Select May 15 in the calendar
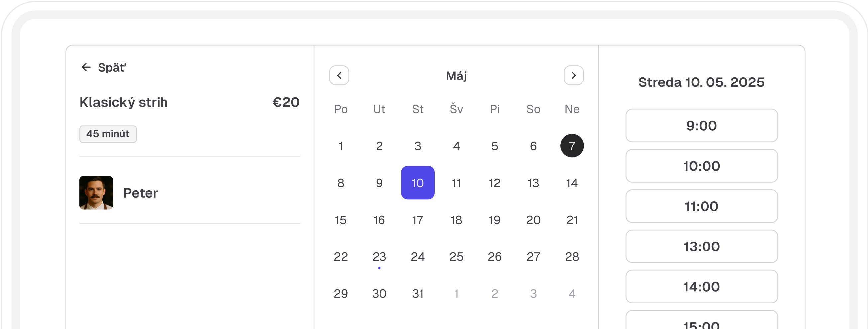 pos(340,220)
